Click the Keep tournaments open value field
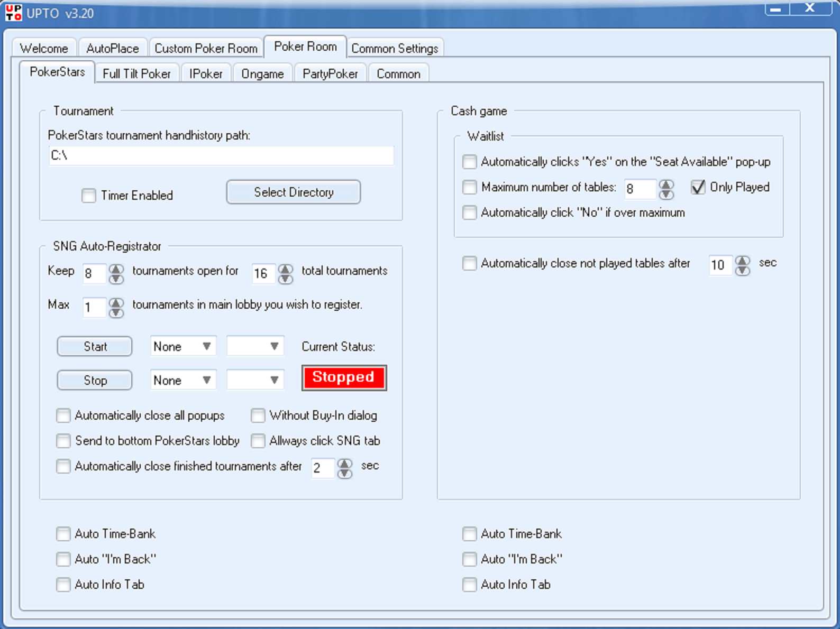The width and height of the screenshot is (840, 629). (x=95, y=273)
